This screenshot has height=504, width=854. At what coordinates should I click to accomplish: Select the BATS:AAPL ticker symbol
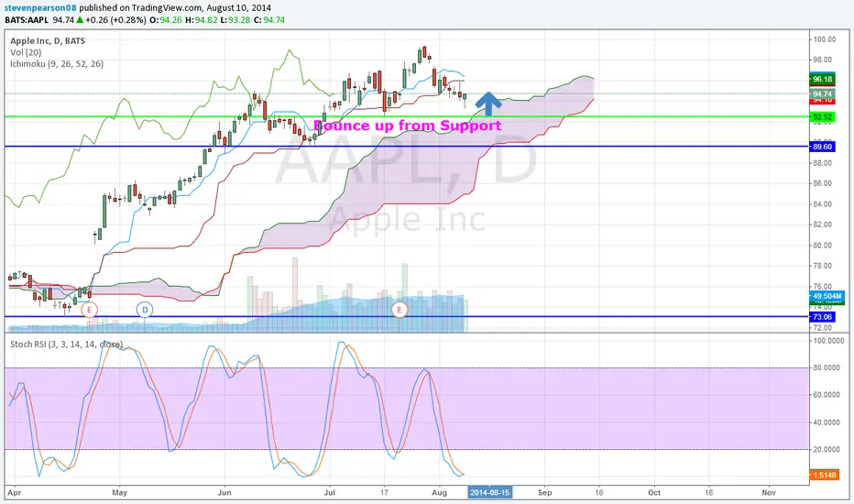27,20
